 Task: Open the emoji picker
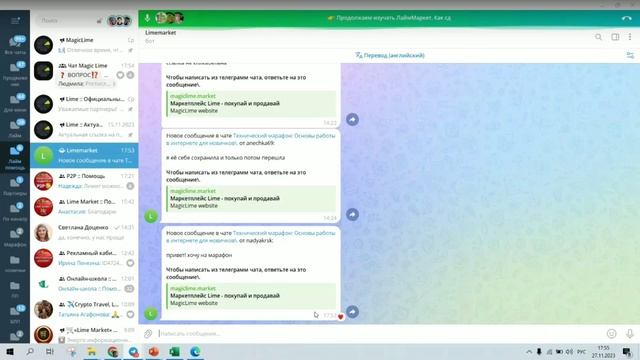tap(611, 333)
